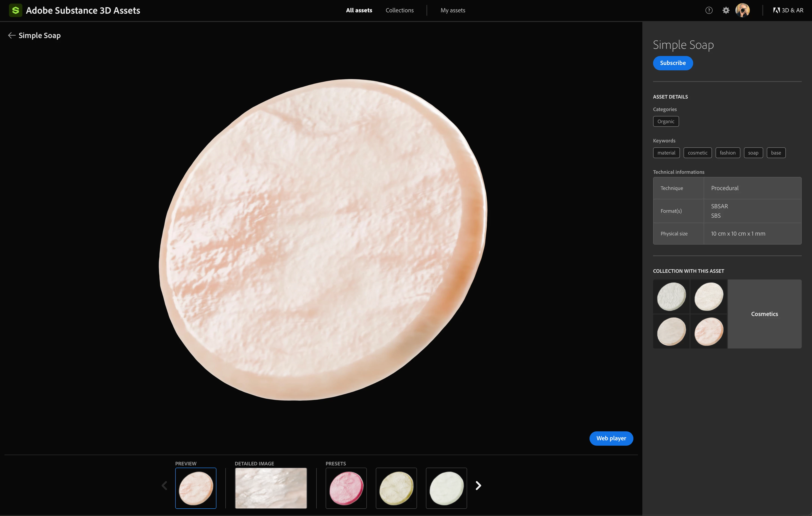Select the white soap preset thumbnail
Image resolution: width=812 pixels, height=516 pixels.
coord(446,488)
